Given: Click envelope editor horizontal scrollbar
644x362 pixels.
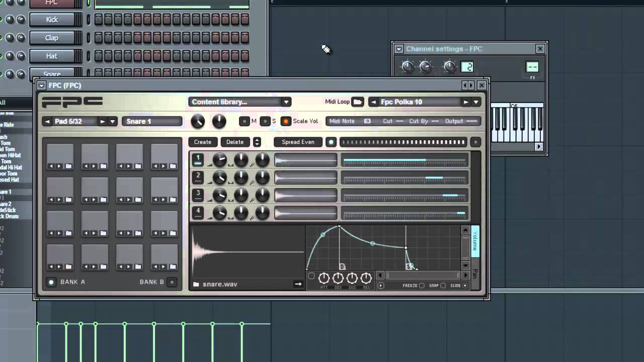Looking at the screenshot, I should click(423, 276).
